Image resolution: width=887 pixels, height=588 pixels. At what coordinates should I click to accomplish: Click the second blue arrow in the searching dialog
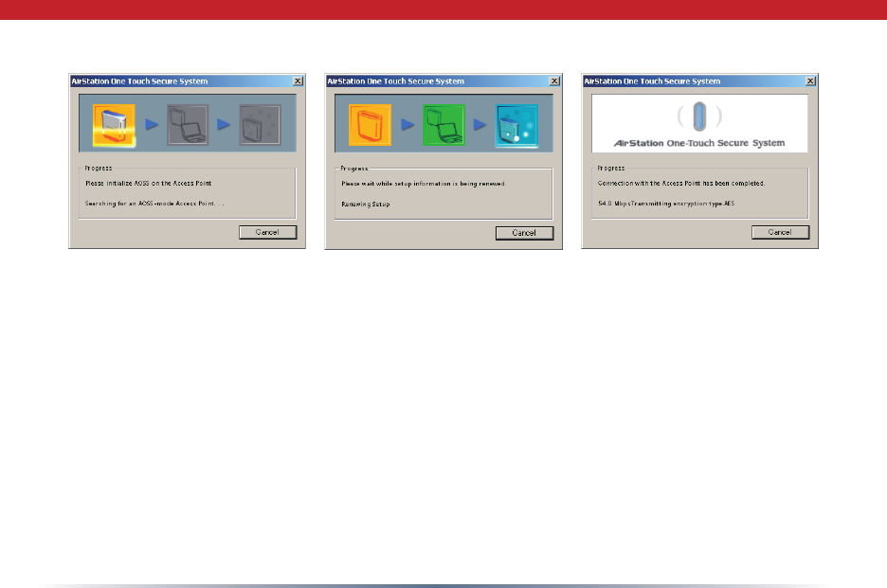[x=224, y=124]
